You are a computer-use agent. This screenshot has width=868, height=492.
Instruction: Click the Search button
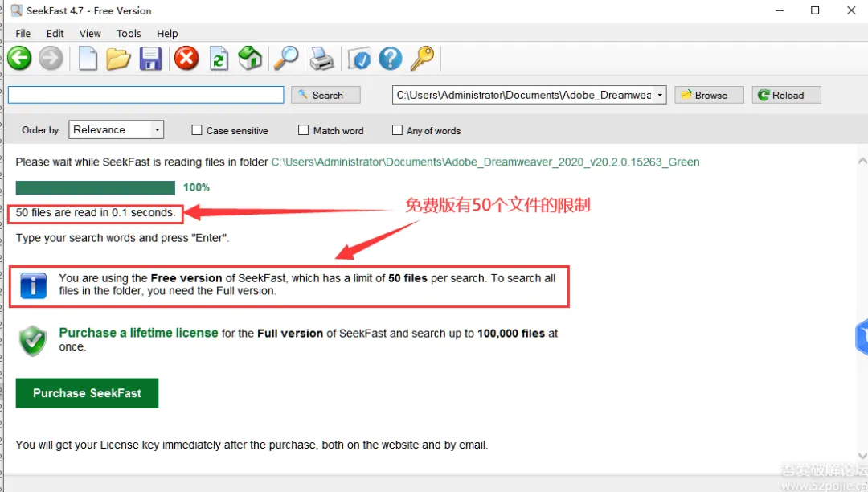(x=325, y=95)
